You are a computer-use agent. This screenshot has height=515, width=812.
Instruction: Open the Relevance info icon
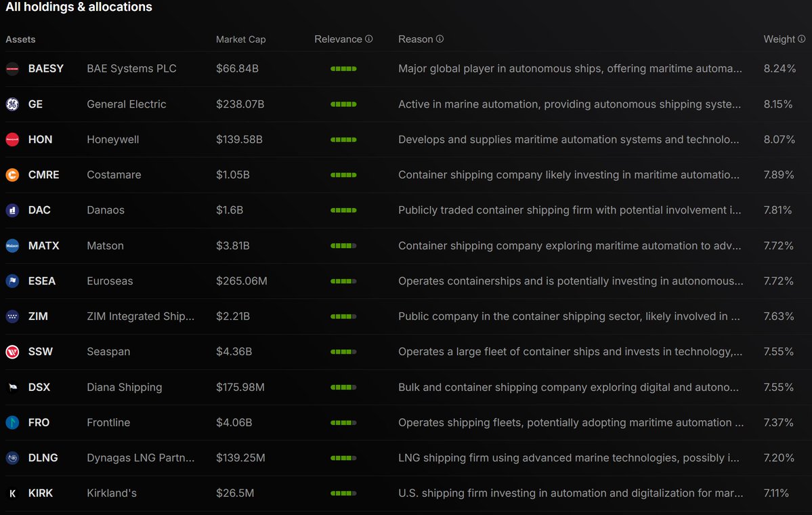(368, 39)
